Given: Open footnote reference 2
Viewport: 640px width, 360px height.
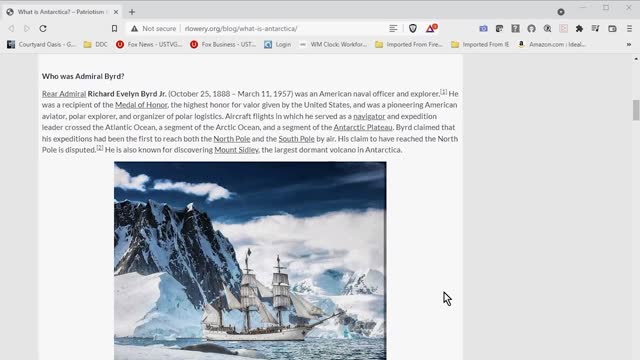Looking at the screenshot, I should 100,148.
